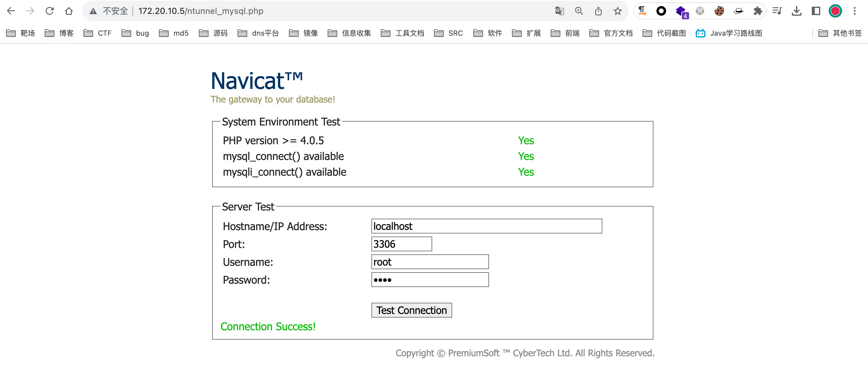Focus the Password input field

(x=430, y=279)
